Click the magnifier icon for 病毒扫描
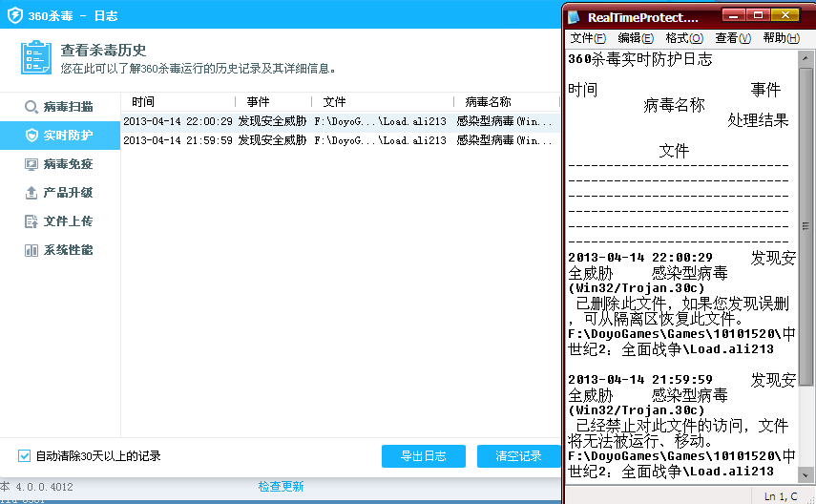The image size is (816, 504). coord(31,107)
